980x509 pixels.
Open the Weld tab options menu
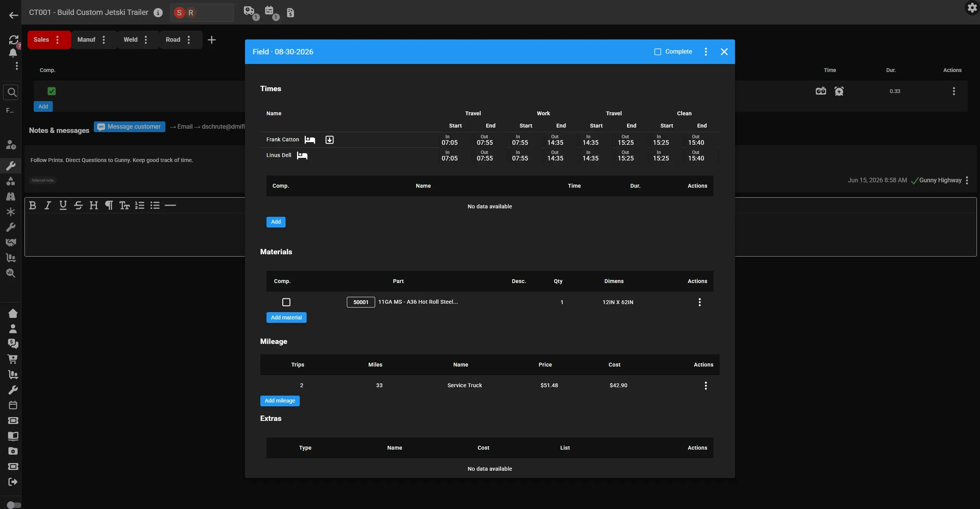tap(146, 40)
